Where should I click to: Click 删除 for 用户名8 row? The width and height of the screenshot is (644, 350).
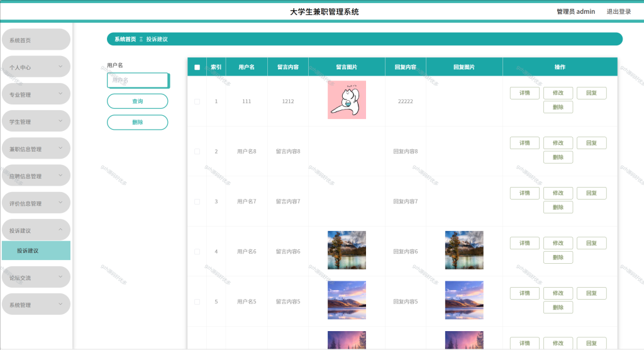(558, 157)
